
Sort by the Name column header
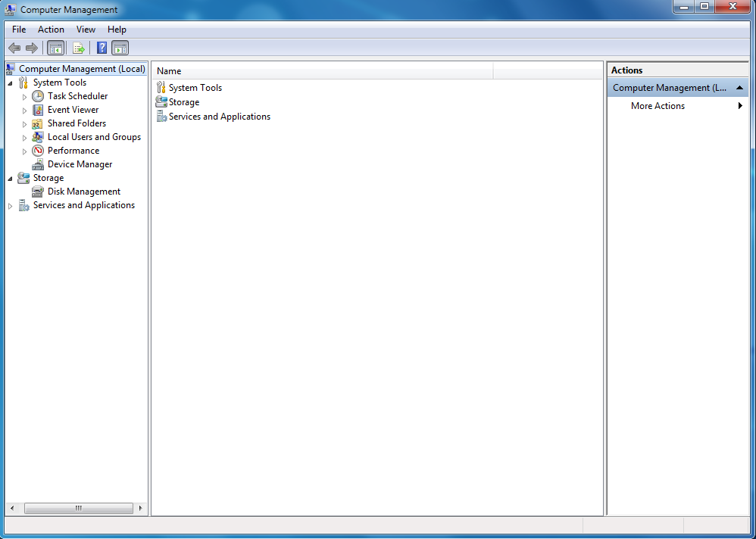(x=323, y=71)
